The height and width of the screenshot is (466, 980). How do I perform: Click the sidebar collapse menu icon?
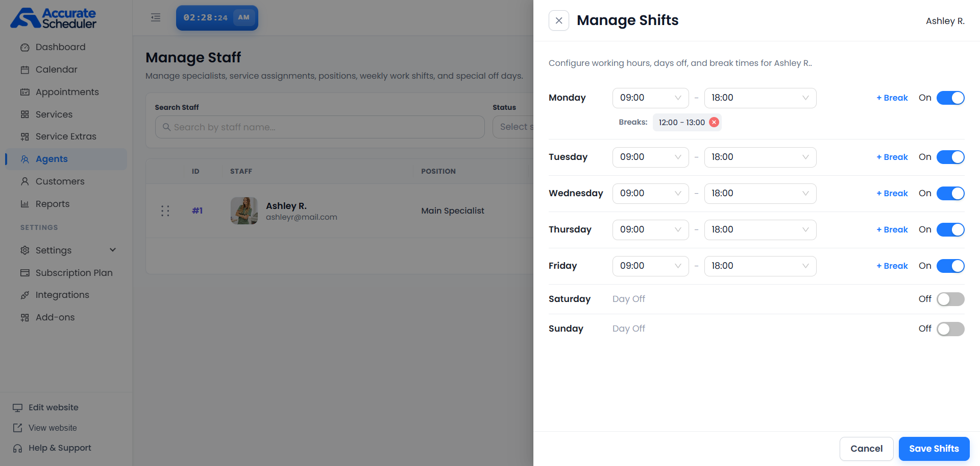(156, 17)
